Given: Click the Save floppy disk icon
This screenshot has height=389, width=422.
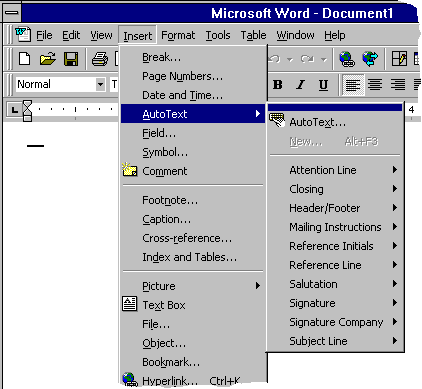Looking at the screenshot, I should (71, 59).
